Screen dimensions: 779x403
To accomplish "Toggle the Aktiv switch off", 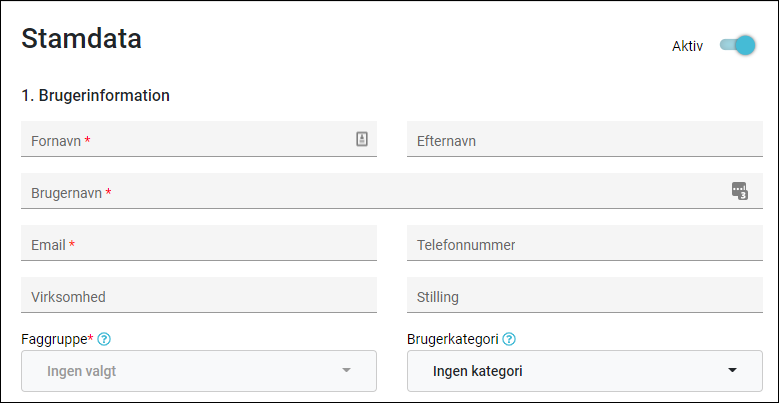I will coord(738,46).
